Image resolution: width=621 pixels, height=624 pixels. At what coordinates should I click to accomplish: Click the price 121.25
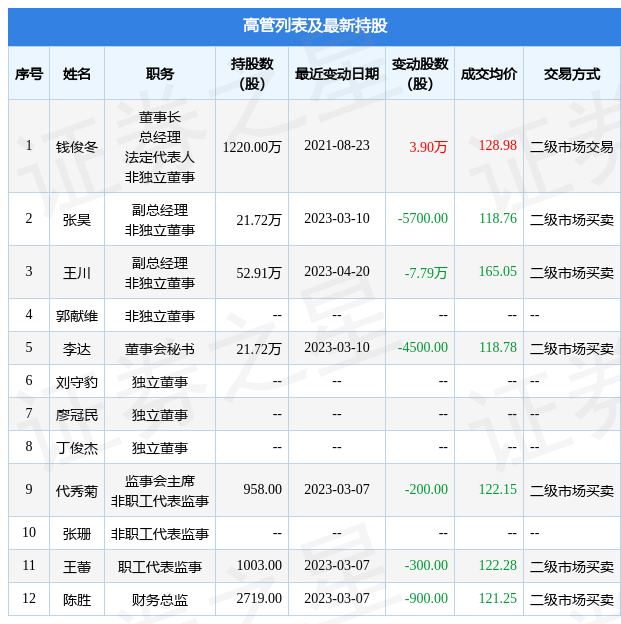click(498, 599)
